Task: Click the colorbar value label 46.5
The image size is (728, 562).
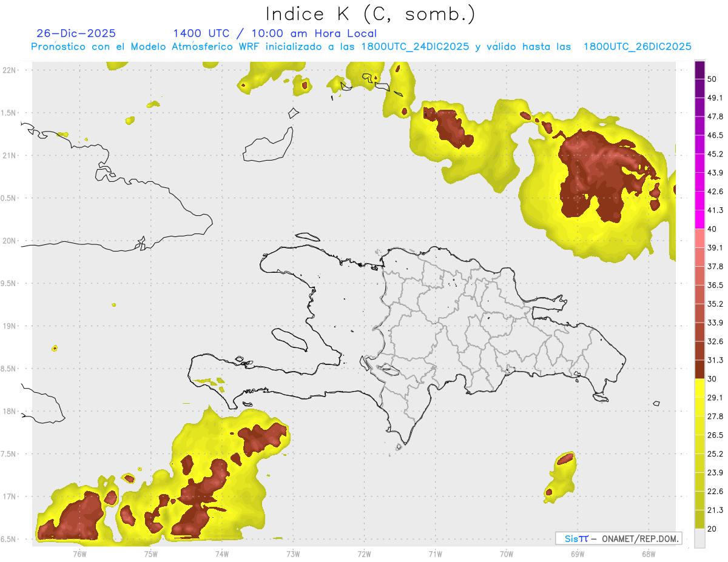Action: tap(715, 136)
